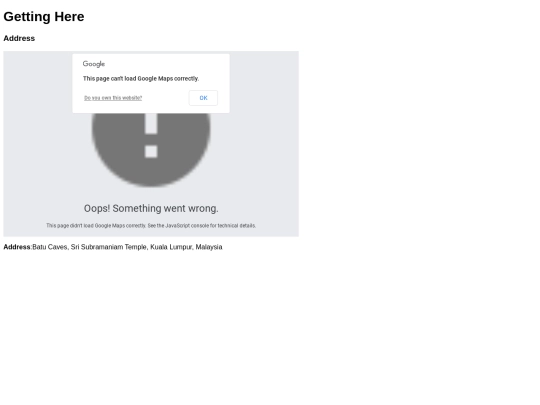Click 'Kuala Lumpur' in the address line

171,247
